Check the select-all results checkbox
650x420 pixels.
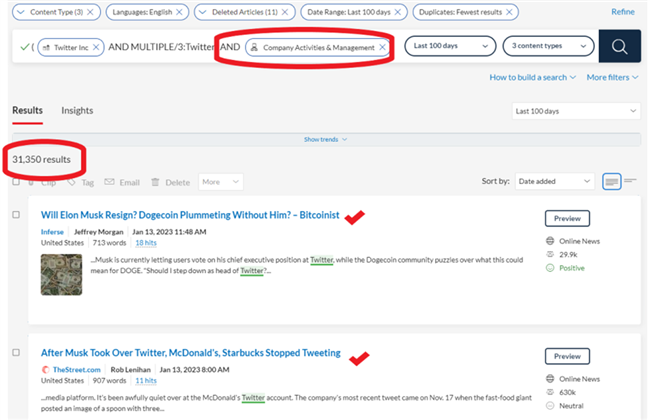click(16, 182)
